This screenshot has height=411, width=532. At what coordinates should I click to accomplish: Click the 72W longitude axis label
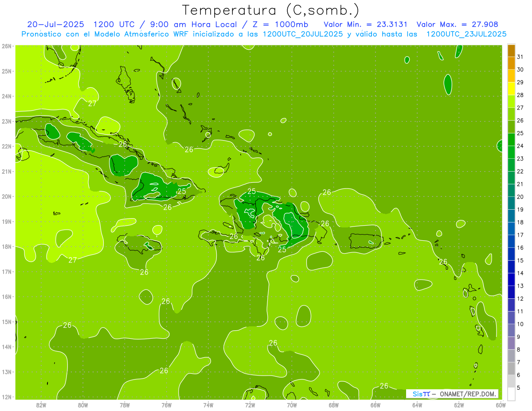[x=250, y=405]
